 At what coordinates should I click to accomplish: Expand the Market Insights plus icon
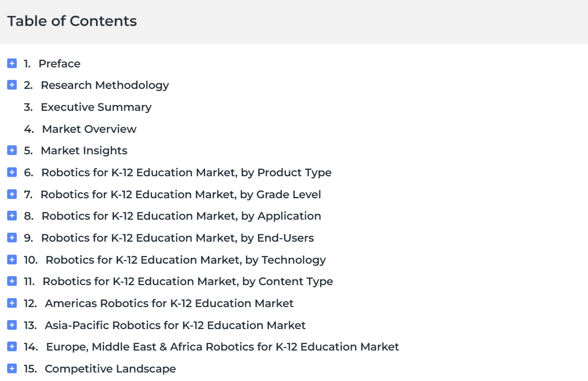tap(12, 150)
